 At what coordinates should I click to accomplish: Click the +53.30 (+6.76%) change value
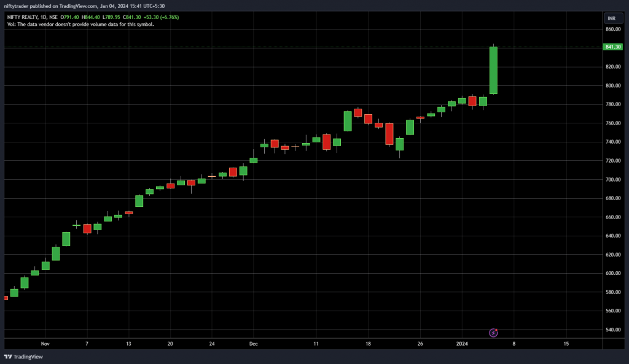162,17
